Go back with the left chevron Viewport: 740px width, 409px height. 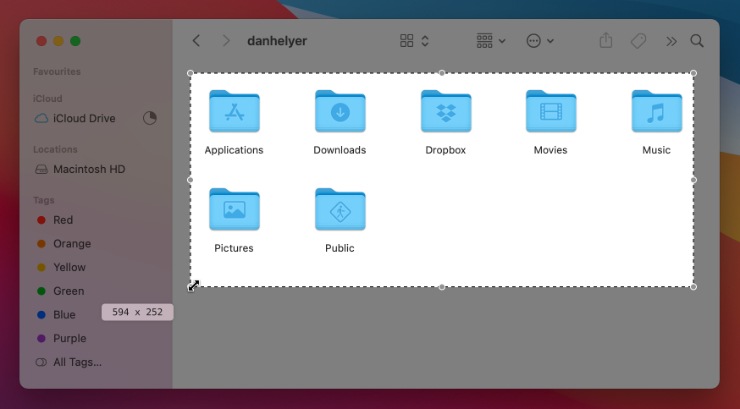196,41
